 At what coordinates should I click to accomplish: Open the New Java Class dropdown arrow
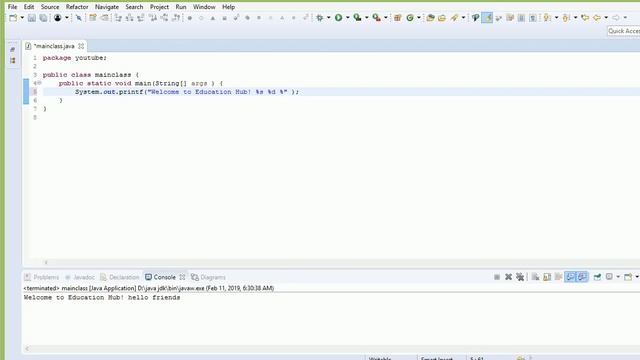pyautogui.click(x=419, y=18)
